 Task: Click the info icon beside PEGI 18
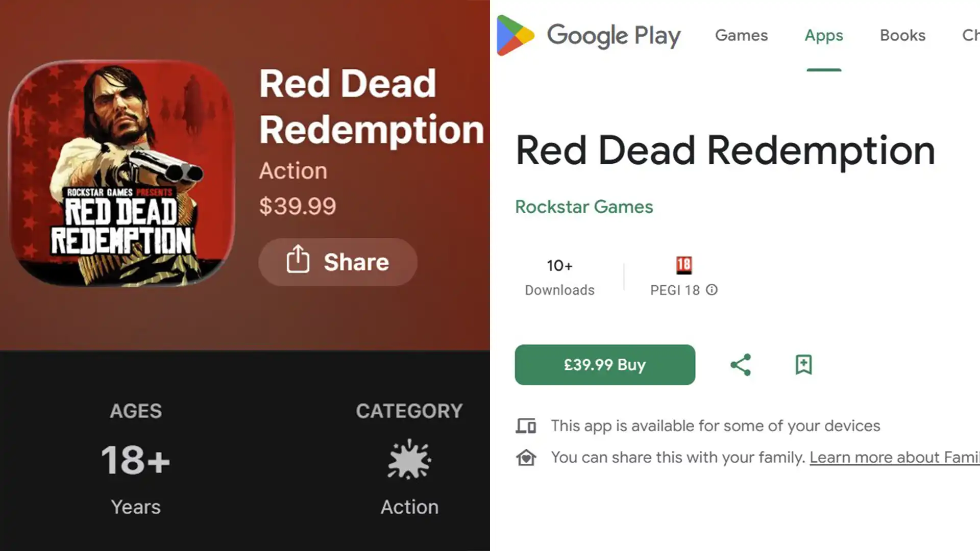tap(713, 290)
